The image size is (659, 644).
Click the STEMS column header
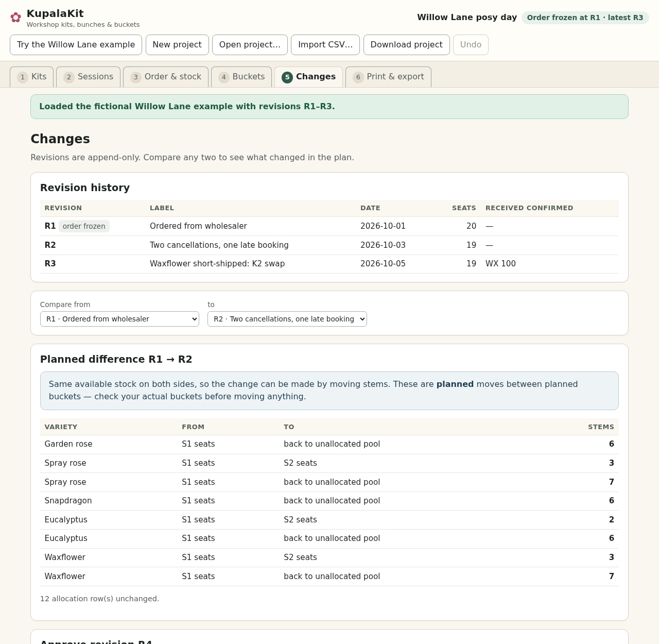pyautogui.click(x=601, y=427)
